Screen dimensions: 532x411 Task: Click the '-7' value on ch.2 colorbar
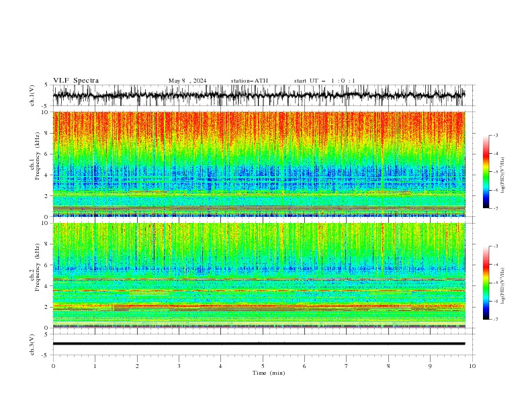pyautogui.click(x=495, y=319)
